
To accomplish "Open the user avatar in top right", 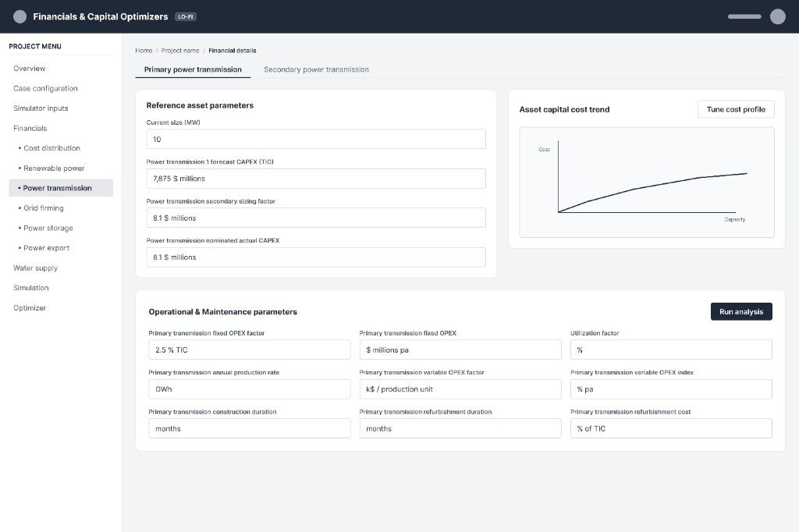I will 778,17.
